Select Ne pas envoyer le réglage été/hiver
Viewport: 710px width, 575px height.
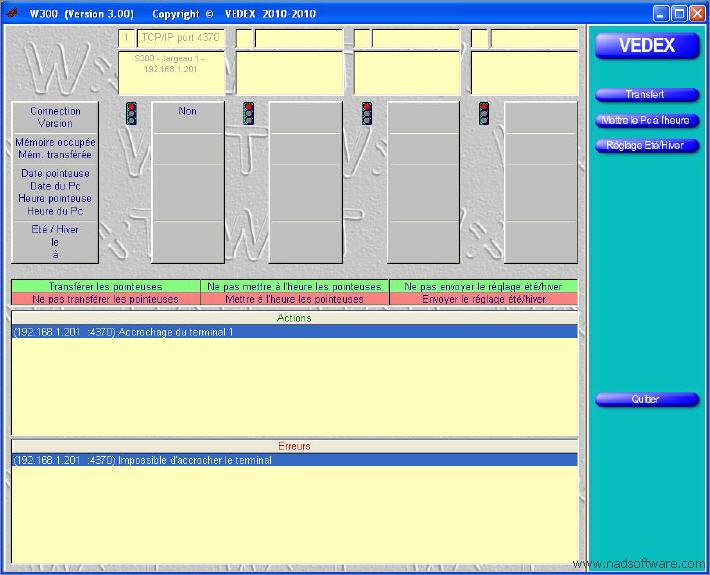(x=483, y=287)
